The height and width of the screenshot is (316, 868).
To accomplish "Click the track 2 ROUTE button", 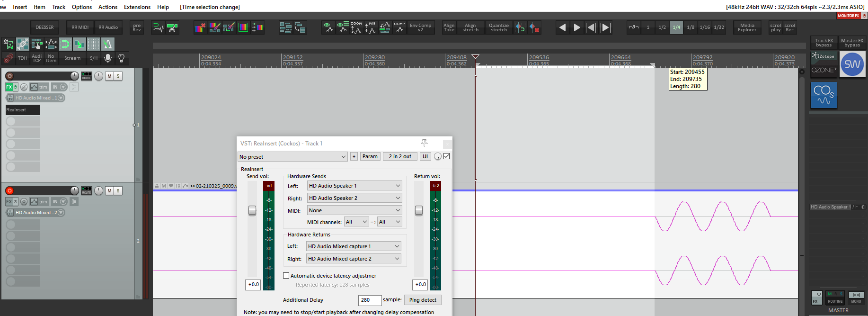I will (87, 190).
